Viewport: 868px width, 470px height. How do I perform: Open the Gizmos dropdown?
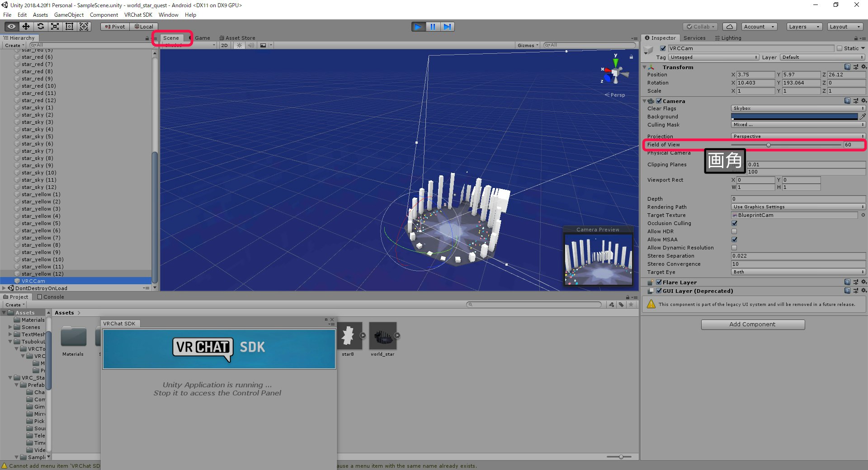point(528,45)
